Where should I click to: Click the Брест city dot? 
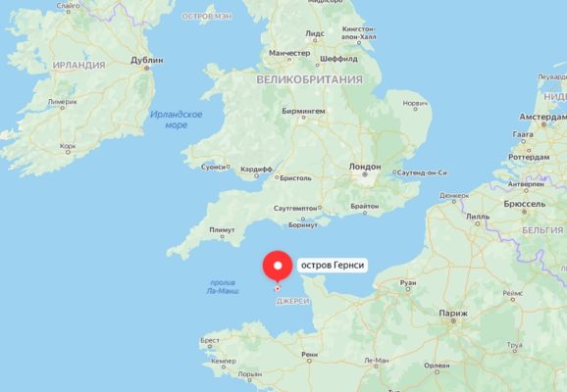(x=210, y=347)
